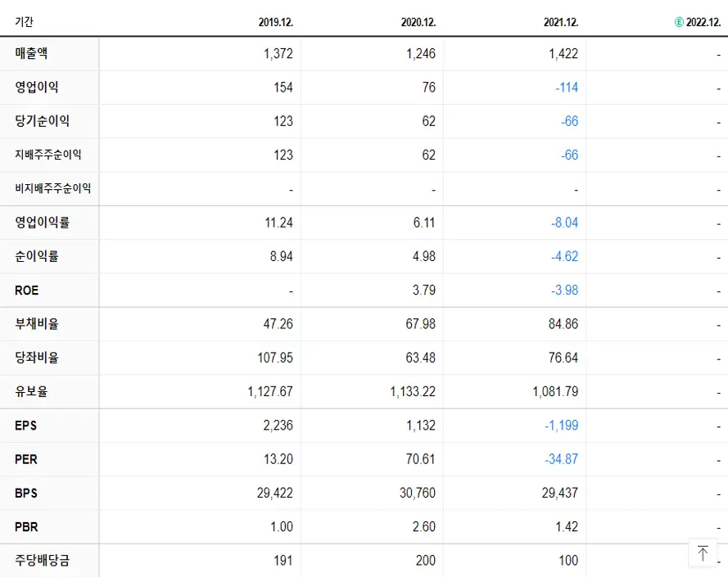Click the 유보율 value 1,133.22
This screenshot has height=577, width=728.
pos(413,392)
